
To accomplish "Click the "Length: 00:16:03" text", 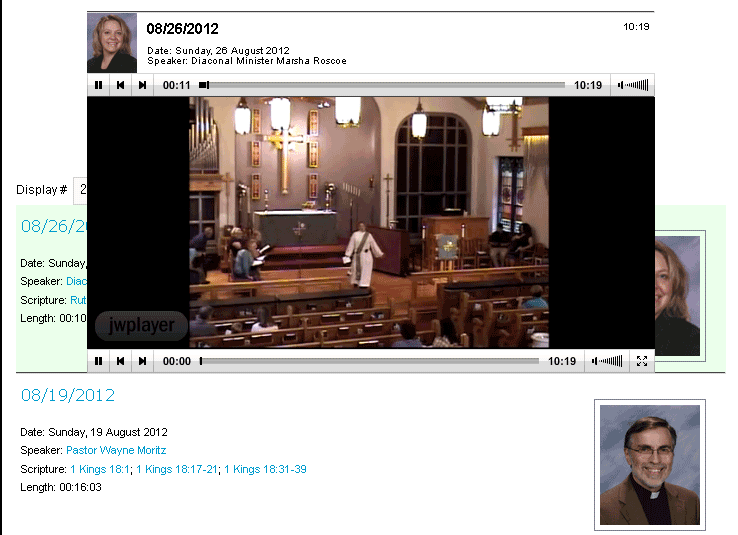I will coord(61,487).
